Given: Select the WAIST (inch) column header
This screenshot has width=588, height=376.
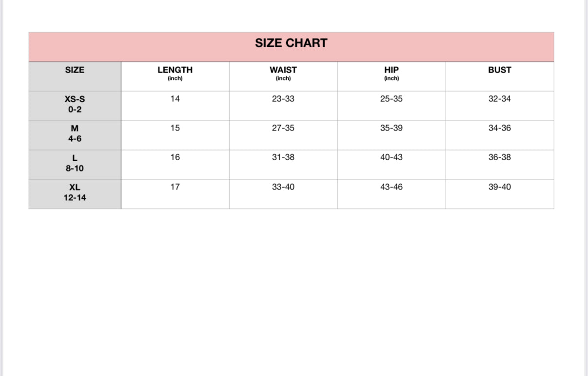Looking at the screenshot, I should (283, 73).
